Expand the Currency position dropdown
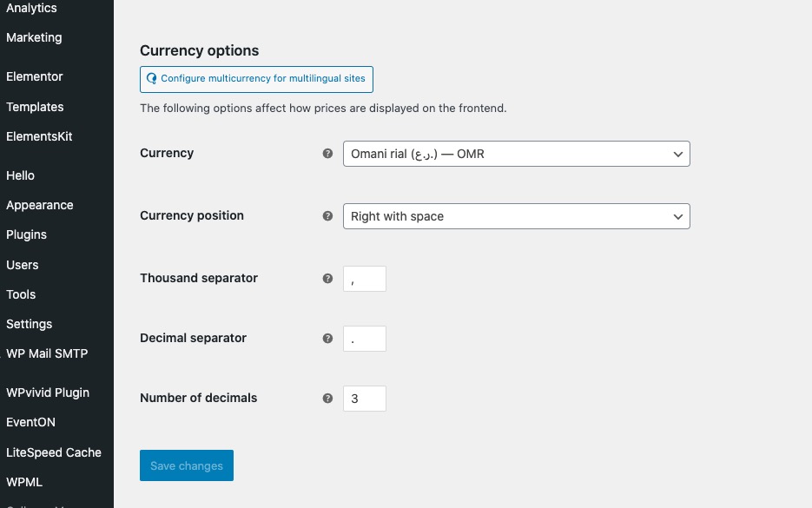 pyautogui.click(x=516, y=216)
